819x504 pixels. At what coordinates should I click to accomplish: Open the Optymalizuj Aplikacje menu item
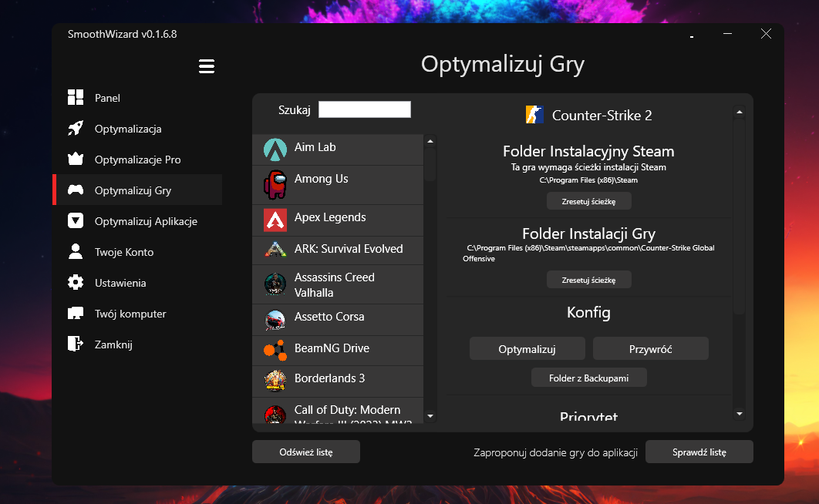point(146,221)
